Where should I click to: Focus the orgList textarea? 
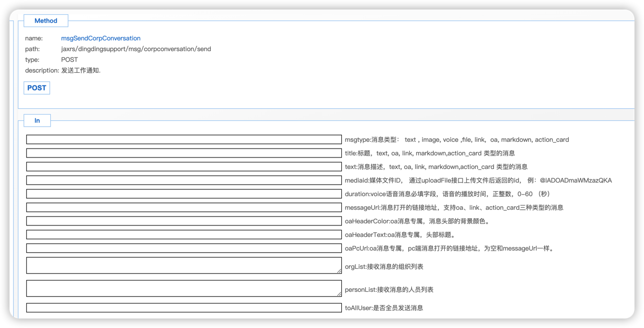183,265
